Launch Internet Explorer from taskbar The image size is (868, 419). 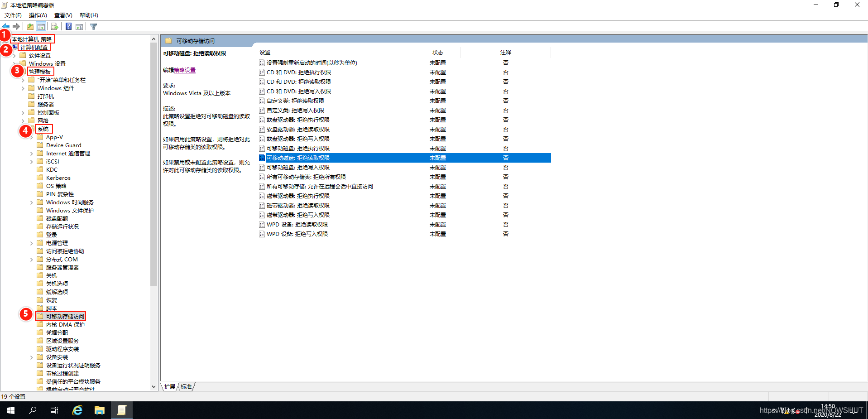pyautogui.click(x=77, y=410)
